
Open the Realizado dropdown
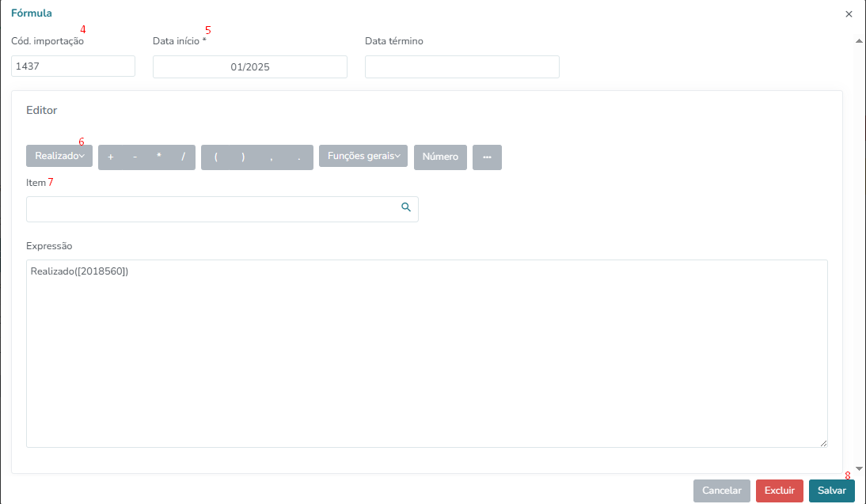(x=59, y=156)
